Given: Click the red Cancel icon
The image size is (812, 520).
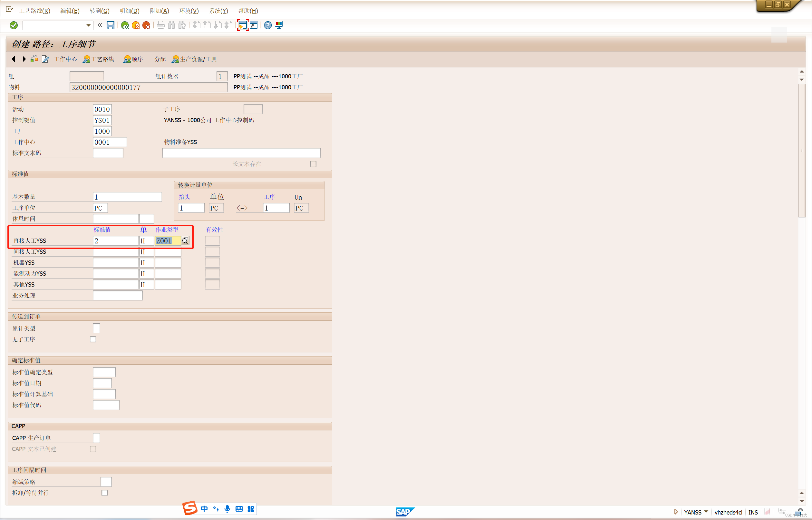Looking at the screenshot, I should (147, 25).
